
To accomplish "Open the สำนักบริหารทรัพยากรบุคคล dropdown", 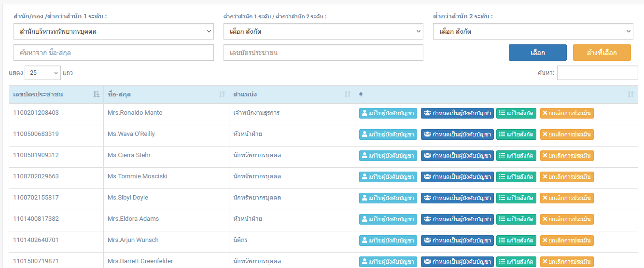I will click(x=113, y=32).
